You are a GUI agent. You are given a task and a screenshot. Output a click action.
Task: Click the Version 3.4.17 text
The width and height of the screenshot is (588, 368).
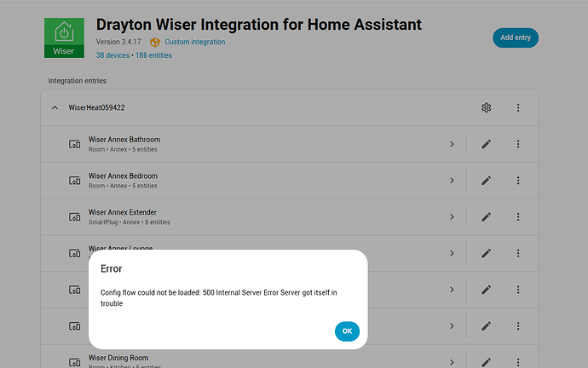point(118,42)
